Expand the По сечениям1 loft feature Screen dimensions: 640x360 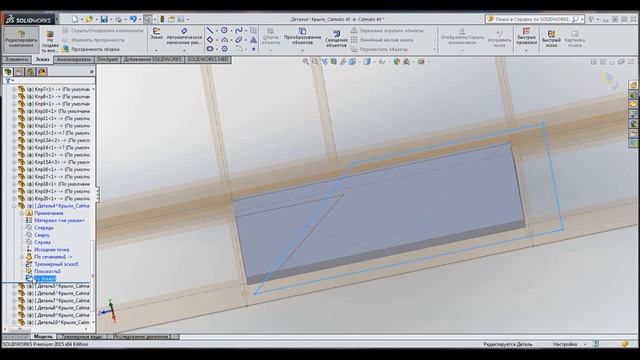22,257
